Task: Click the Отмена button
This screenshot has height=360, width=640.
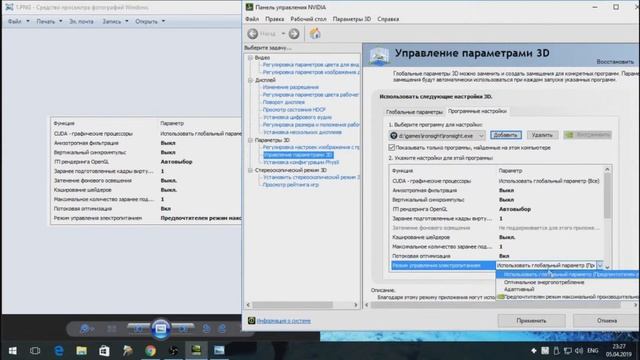Action: click(x=607, y=321)
